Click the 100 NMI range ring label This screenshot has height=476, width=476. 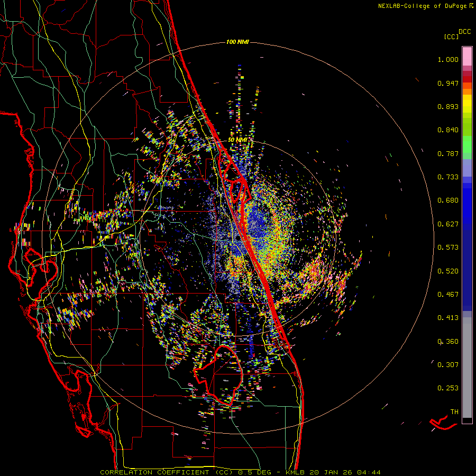coord(237,42)
